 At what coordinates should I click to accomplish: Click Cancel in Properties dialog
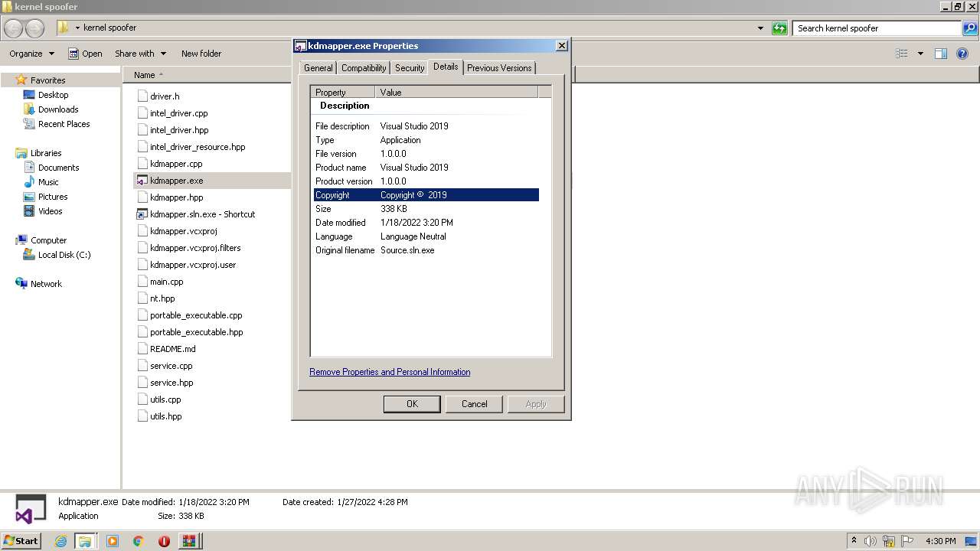point(474,404)
